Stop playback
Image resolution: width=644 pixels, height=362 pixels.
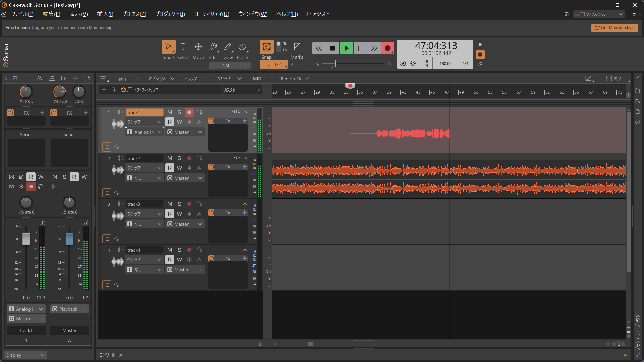pyautogui.click(x=333, y=48)
